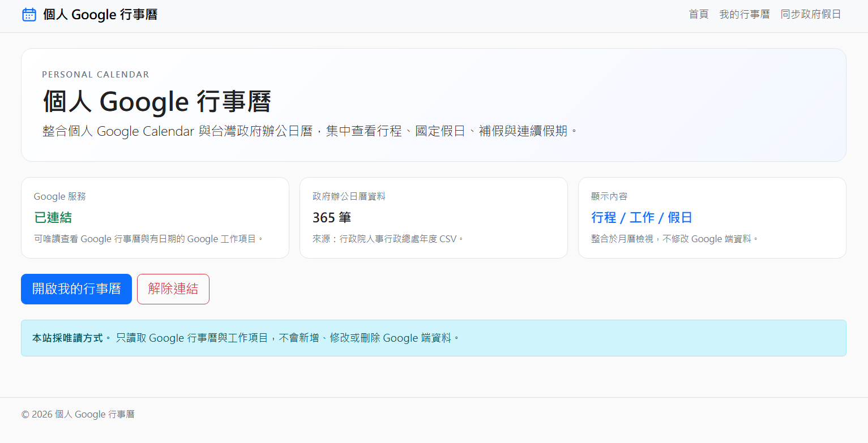Click the 開啟我的行事曆 button

pos(76,289)
